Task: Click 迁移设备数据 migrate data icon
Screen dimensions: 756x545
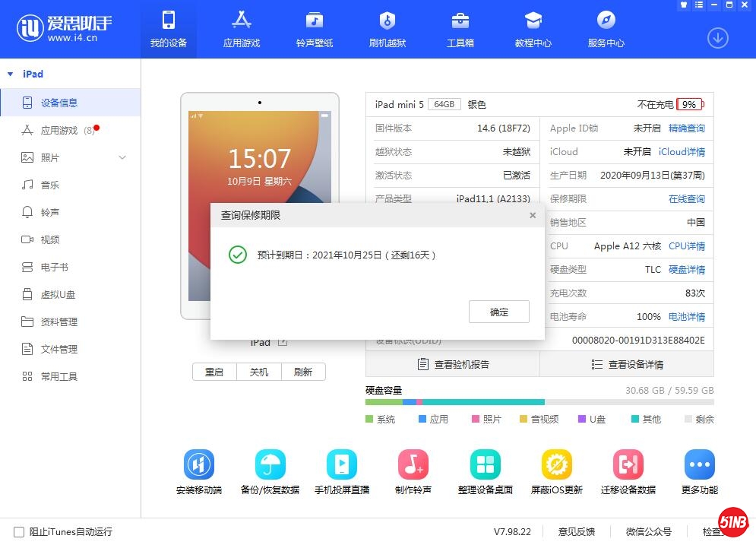Action: [628, 464]
